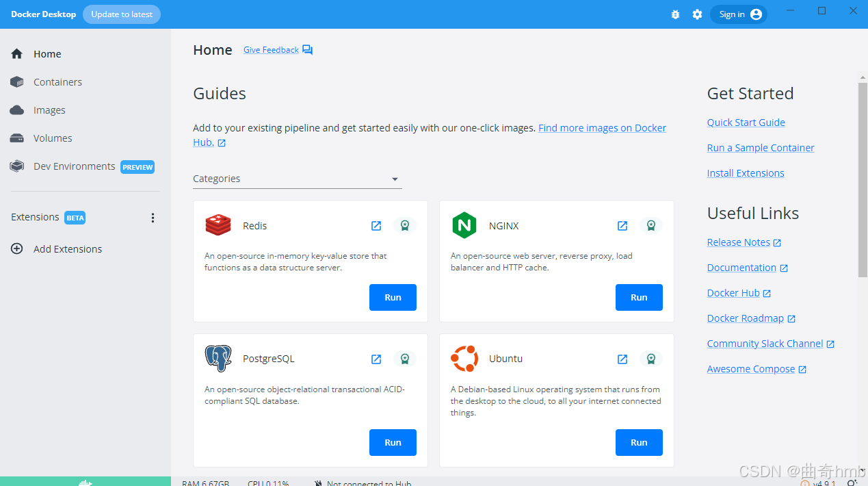This screenshot has height=486, width=868.
Task: Click the Run a Sample Container link
Action: [x=761, y=148]
